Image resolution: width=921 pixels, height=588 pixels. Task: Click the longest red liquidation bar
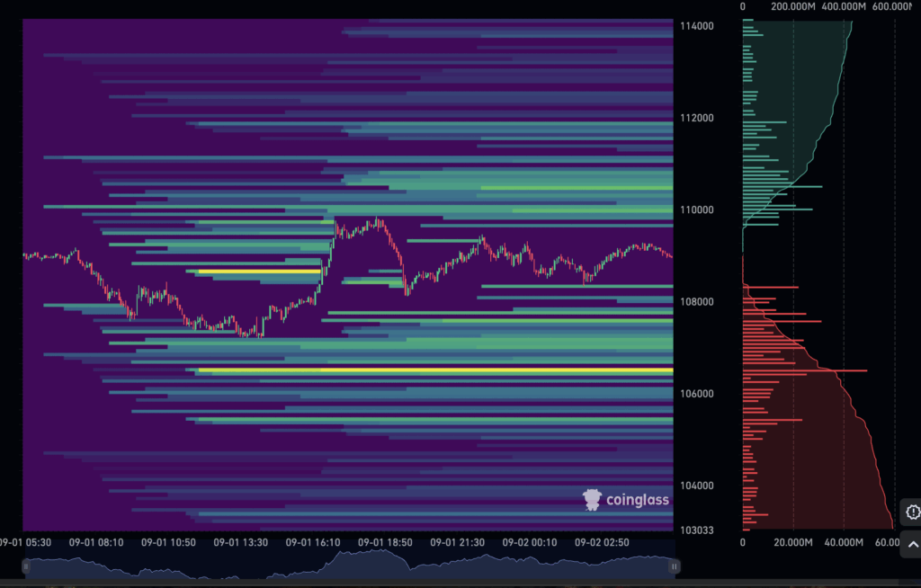[804, 370]
